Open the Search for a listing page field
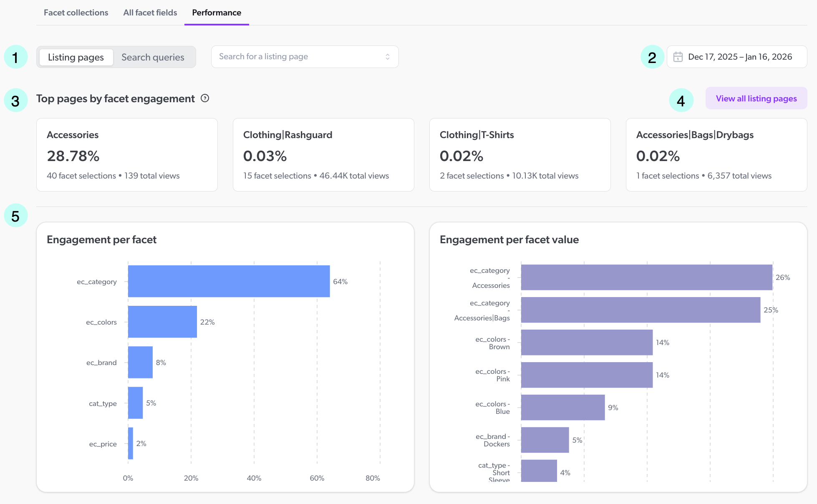 292,56
